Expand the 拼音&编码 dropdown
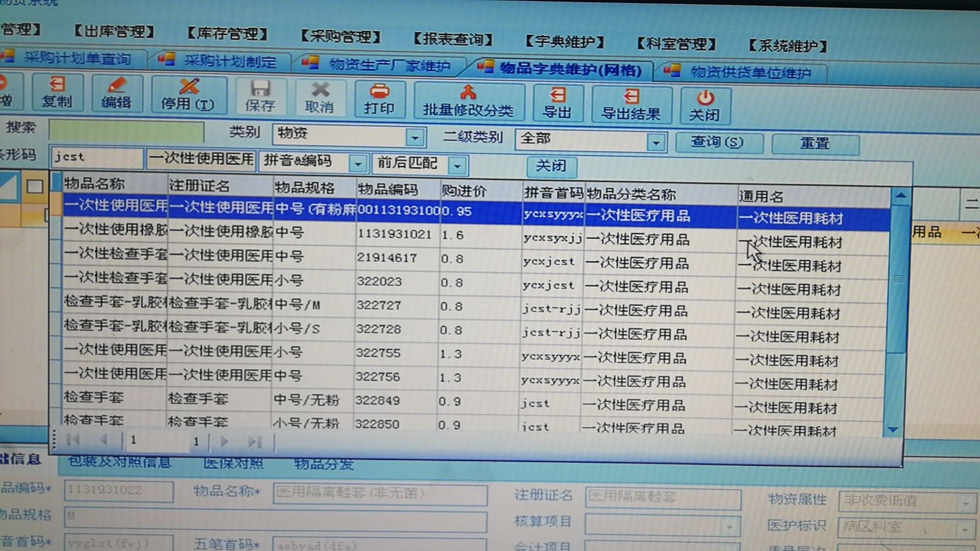980x551 pixels. point(358,164)
